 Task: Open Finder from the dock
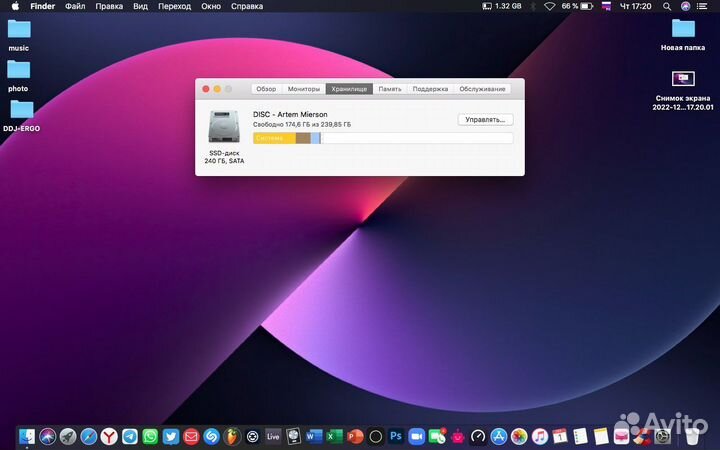tap(27, 436)
